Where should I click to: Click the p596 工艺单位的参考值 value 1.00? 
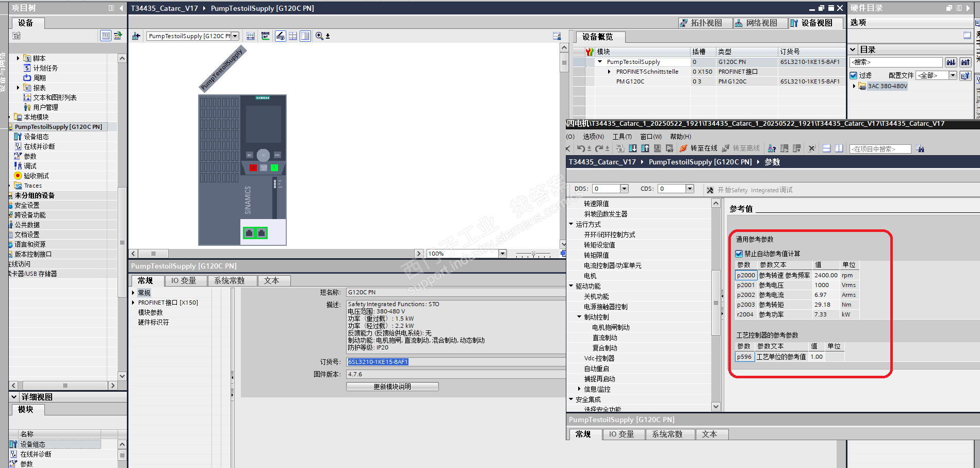[x=816, y=357]
